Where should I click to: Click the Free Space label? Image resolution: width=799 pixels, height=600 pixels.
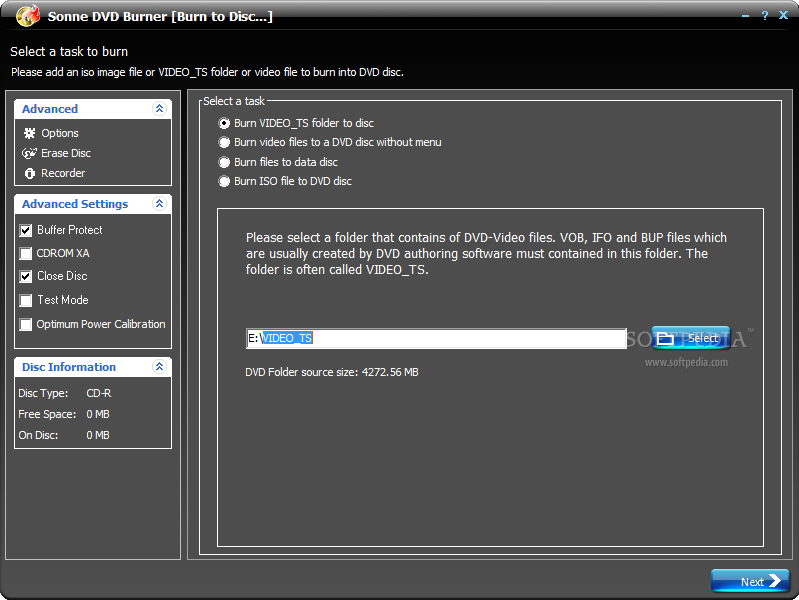click(47, 414)
